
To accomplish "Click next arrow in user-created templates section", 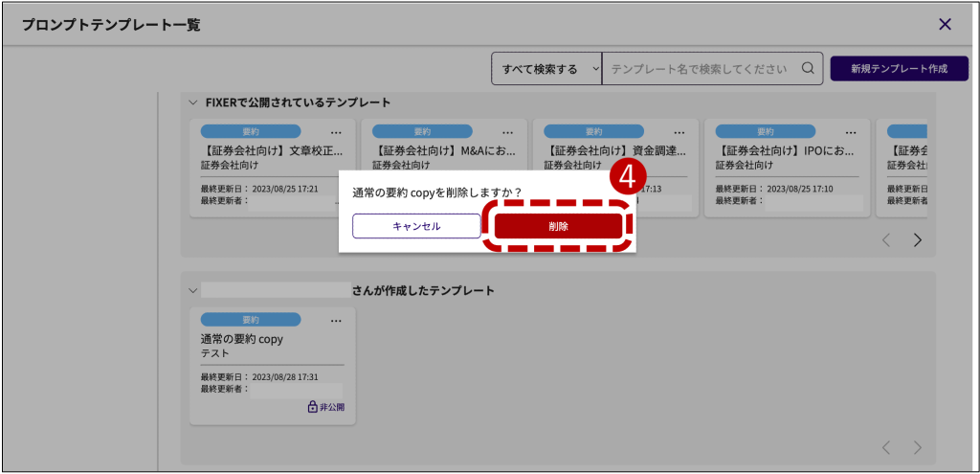I will coord(917,447).
